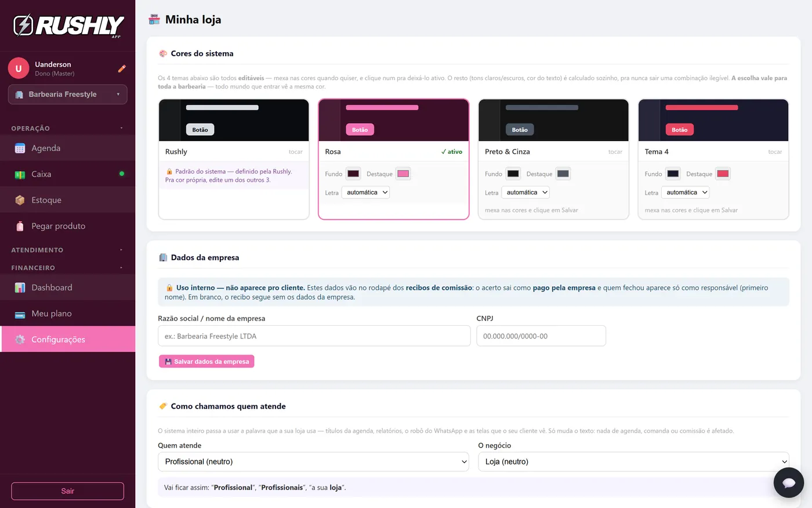Pick the Rosa theme Destaque pink swatch

tap(403, 174)
